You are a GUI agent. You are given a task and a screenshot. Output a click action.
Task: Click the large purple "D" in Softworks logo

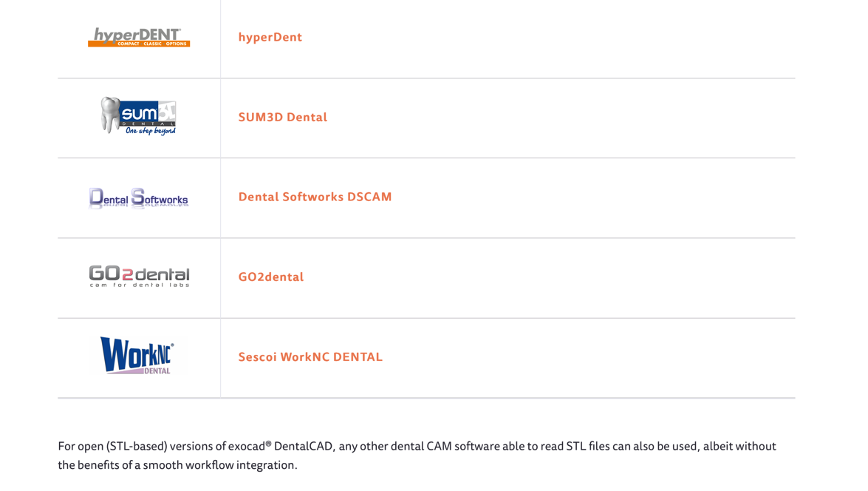tap(96, 197)
